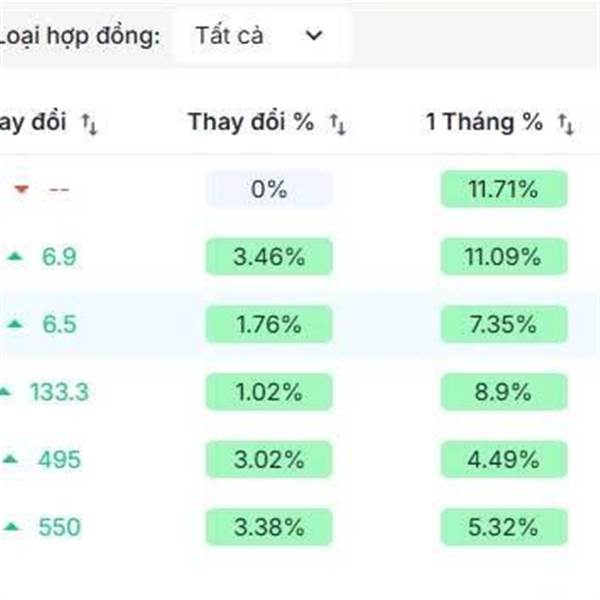Click the 133.3 change value

(x=59, y=392)
